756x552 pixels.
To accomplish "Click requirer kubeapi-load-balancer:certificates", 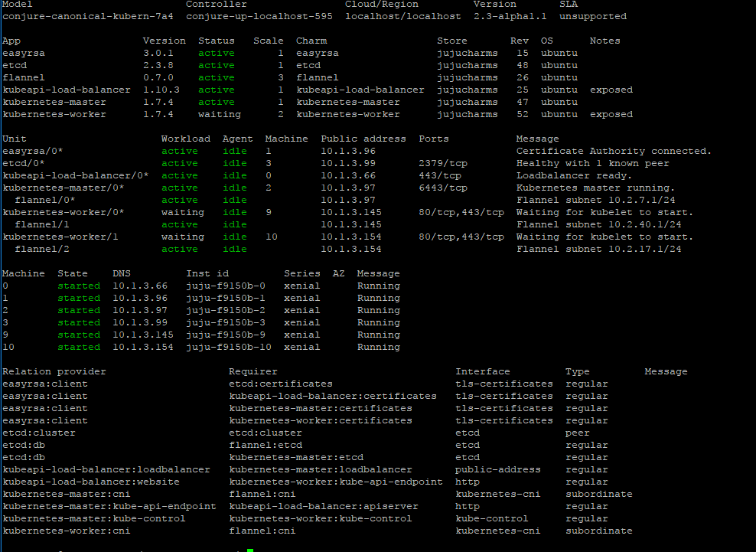I will click(x=333, y=396).
